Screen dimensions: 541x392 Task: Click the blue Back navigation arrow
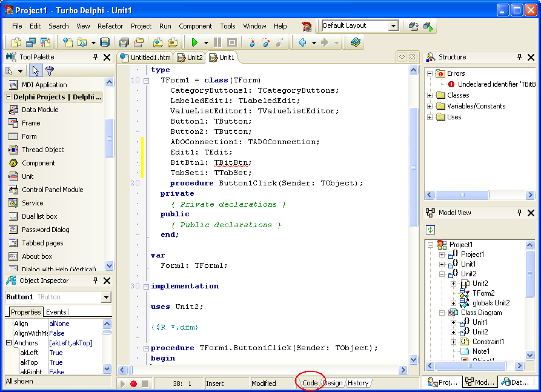[x=302, y=42]
